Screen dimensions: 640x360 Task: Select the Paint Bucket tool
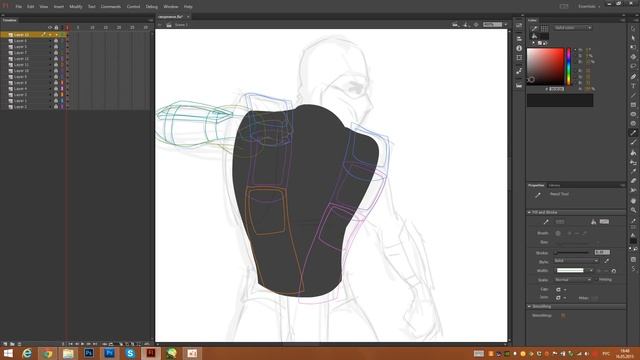click(x=633, y=152)
